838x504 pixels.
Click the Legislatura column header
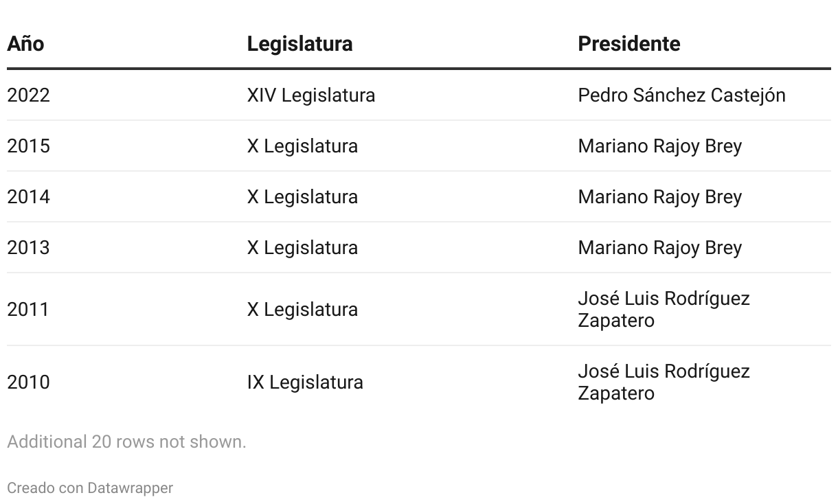pyautogui.click(x=299, y=43)
